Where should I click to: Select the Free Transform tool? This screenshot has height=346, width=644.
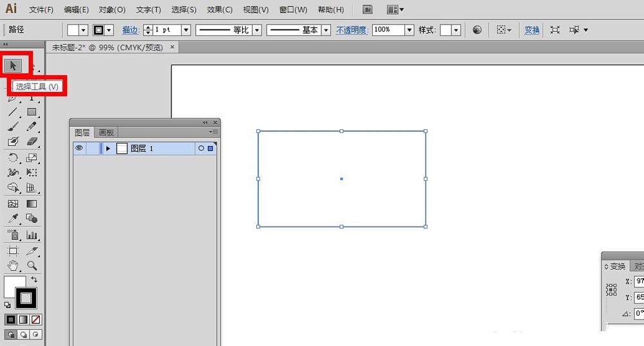point(32,172)
